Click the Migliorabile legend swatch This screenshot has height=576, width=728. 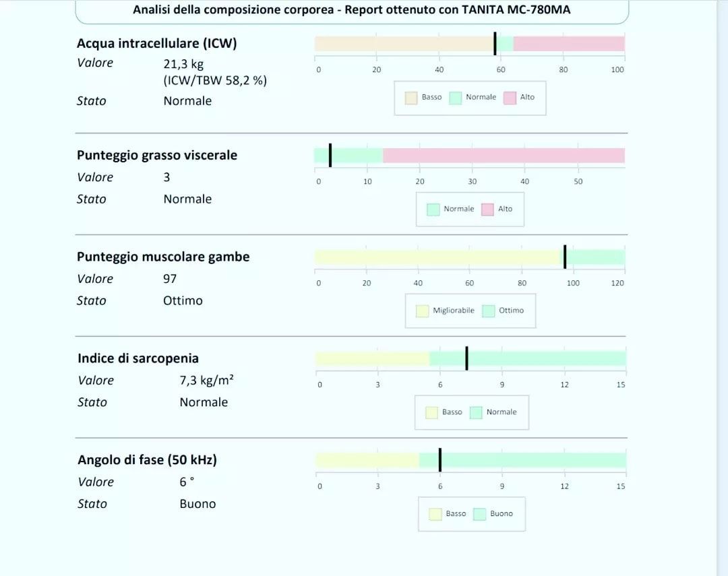(423, 311)
